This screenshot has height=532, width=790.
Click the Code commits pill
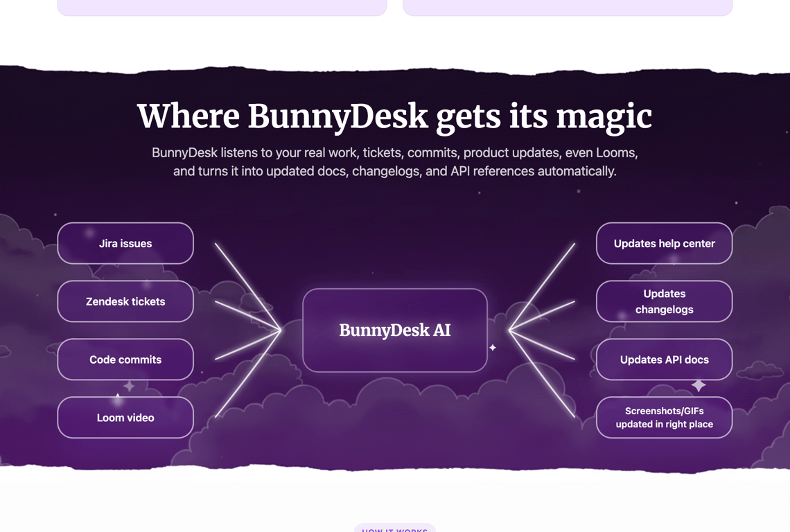[x=125, y=360]
